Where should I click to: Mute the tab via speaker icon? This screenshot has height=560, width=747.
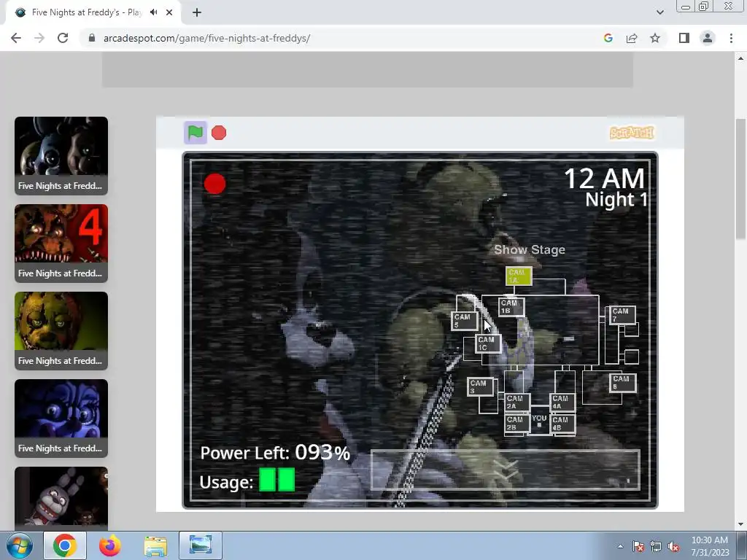153,12
